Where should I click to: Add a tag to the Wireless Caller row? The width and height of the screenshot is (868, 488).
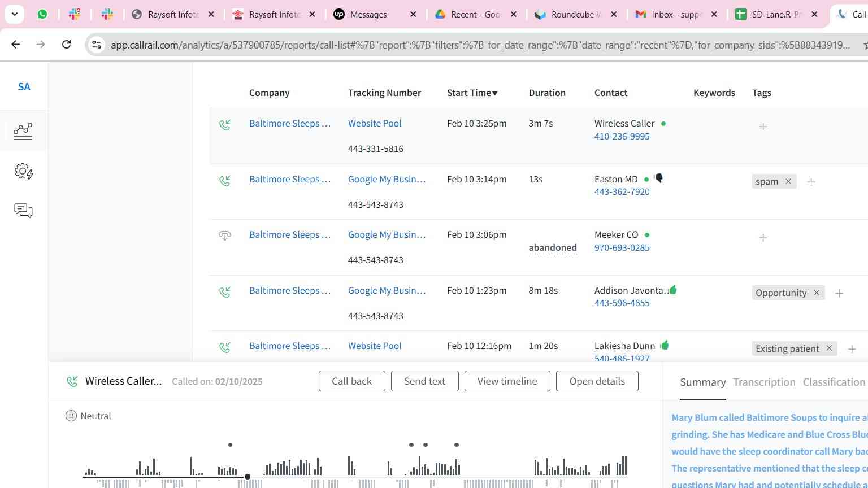coord(763,127)
